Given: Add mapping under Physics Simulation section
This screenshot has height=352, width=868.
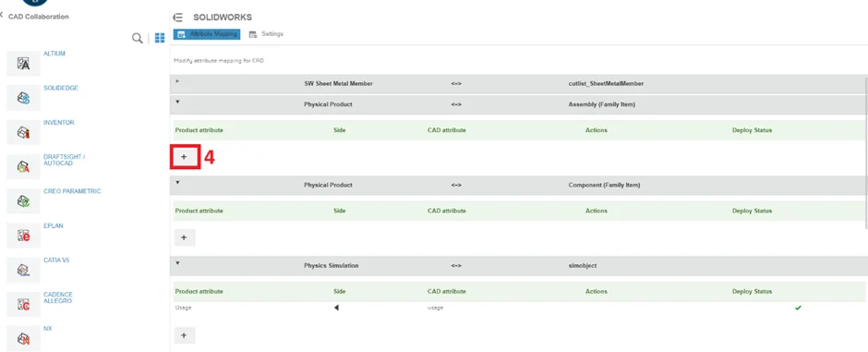Looking at the screenshot, I should pyautogui.click(x=185, y=335).
